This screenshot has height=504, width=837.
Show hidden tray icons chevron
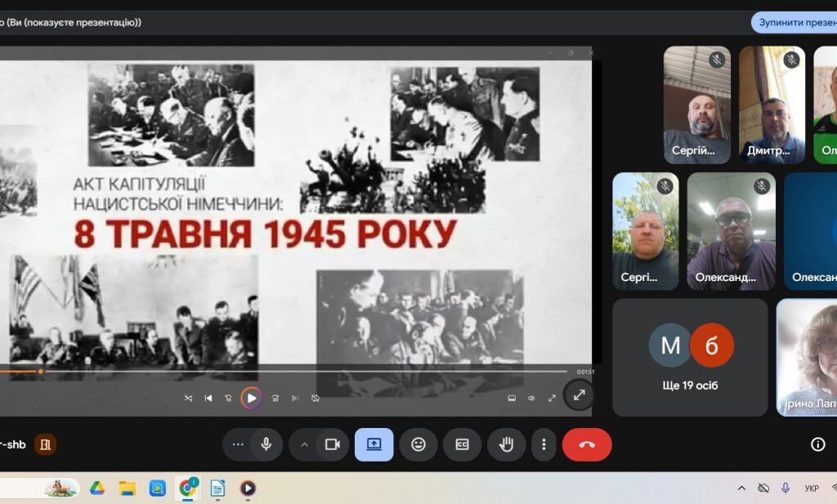click(741, 488)
